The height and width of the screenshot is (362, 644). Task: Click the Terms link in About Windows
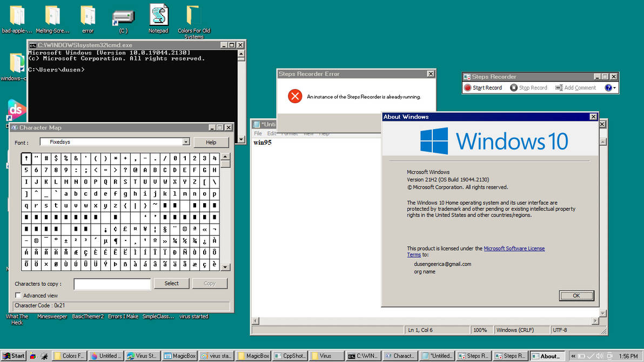tap(414, 255)
